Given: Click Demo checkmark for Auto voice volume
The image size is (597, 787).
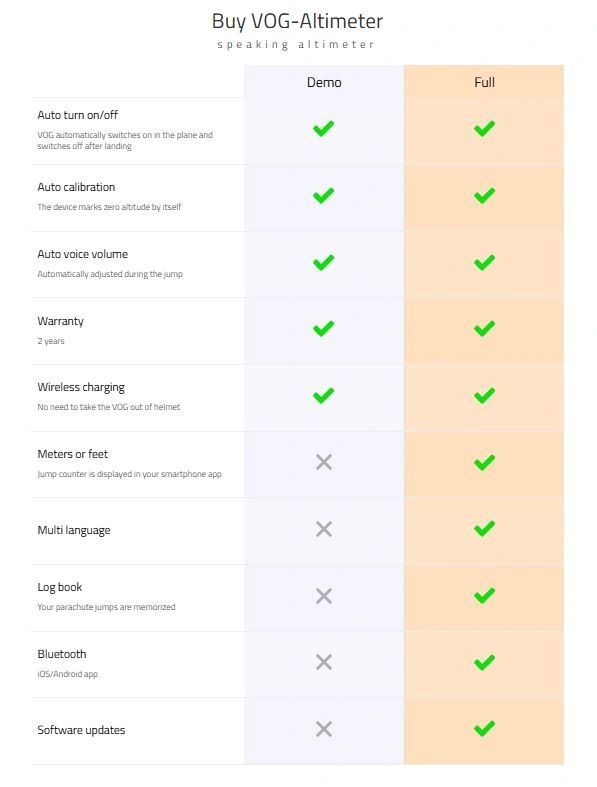Looking at the screenshot, I should (x=323, y=262).
